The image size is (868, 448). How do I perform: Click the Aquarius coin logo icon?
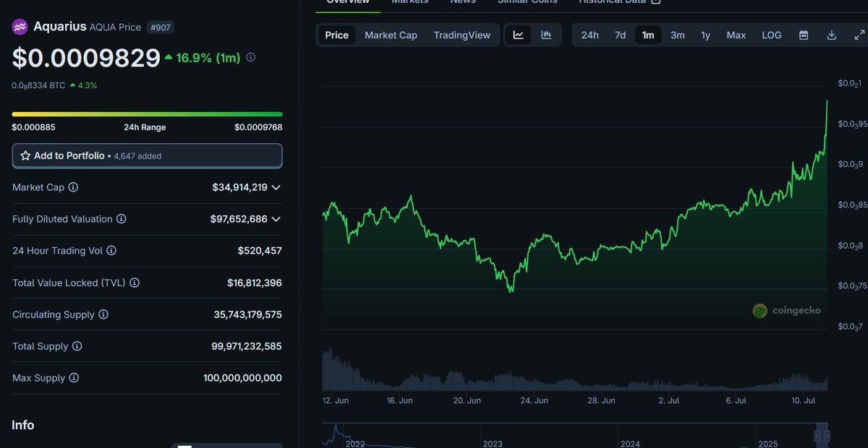[20, 27]
